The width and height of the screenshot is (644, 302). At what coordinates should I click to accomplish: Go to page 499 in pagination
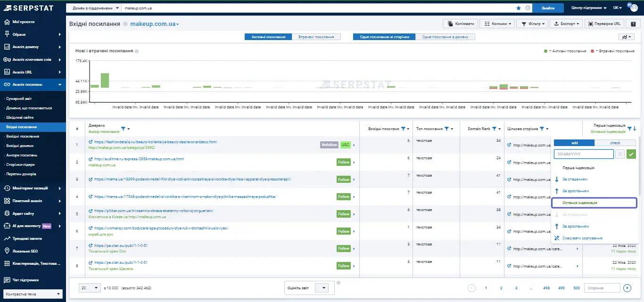pyautogui.click(x=561, y=288)
